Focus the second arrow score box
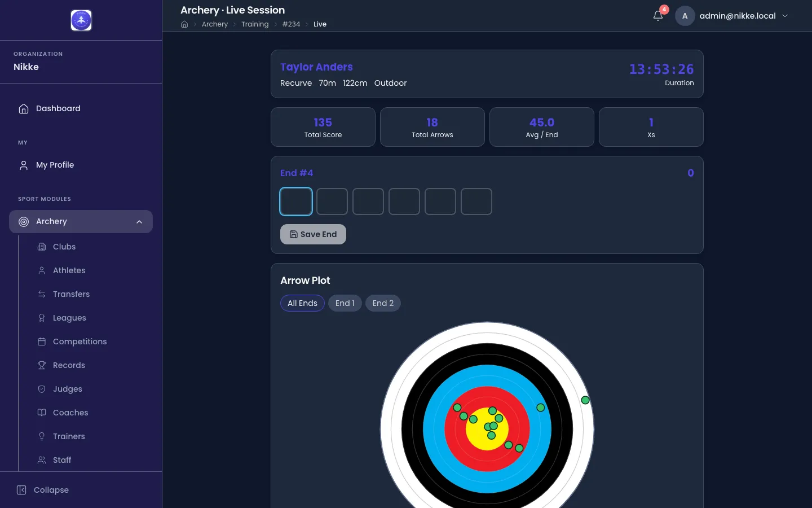 click(332, 202)
